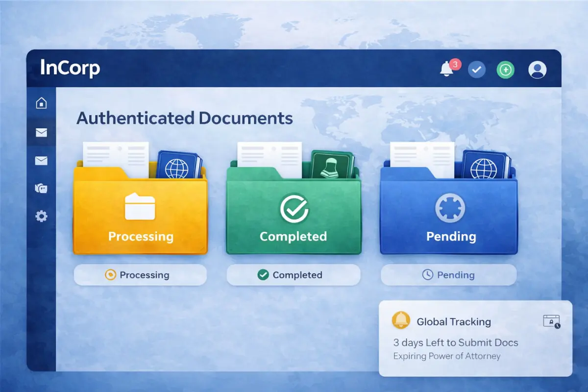
Task: Toggle the Completed status pill
Action: tap(293, 275)
